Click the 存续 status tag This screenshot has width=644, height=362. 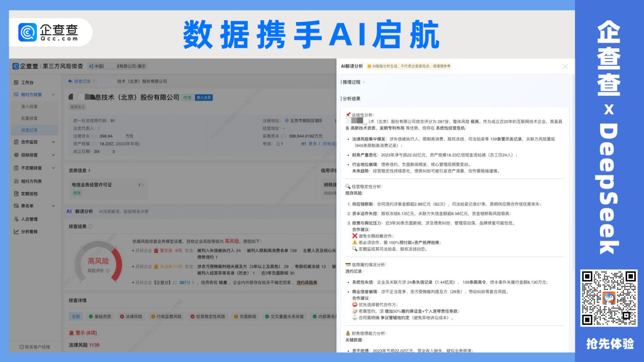(186, 98)
